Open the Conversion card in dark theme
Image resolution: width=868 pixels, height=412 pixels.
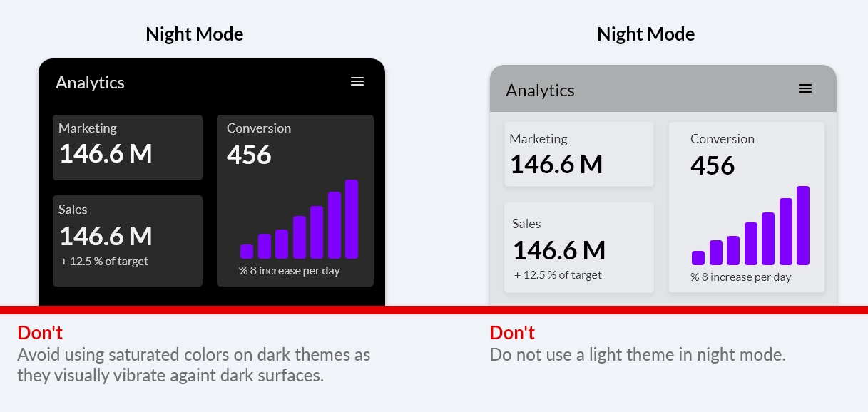point(295,201)
